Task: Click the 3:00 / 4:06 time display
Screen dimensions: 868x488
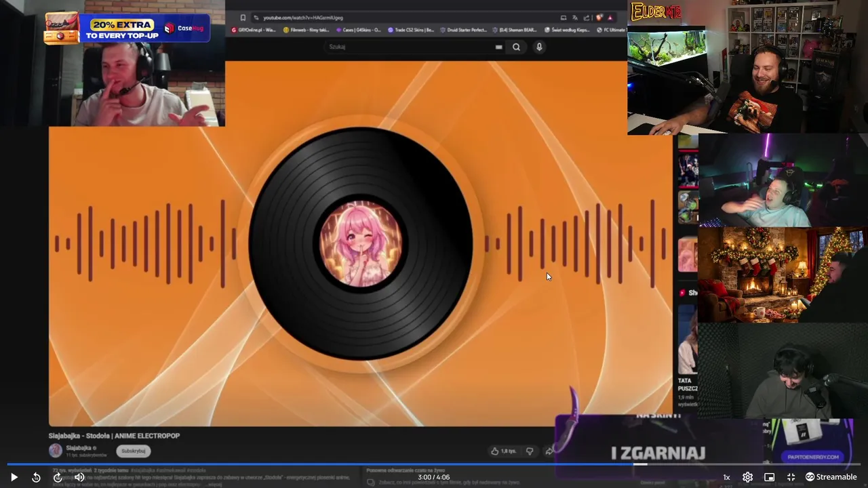Action: [434, 477]
